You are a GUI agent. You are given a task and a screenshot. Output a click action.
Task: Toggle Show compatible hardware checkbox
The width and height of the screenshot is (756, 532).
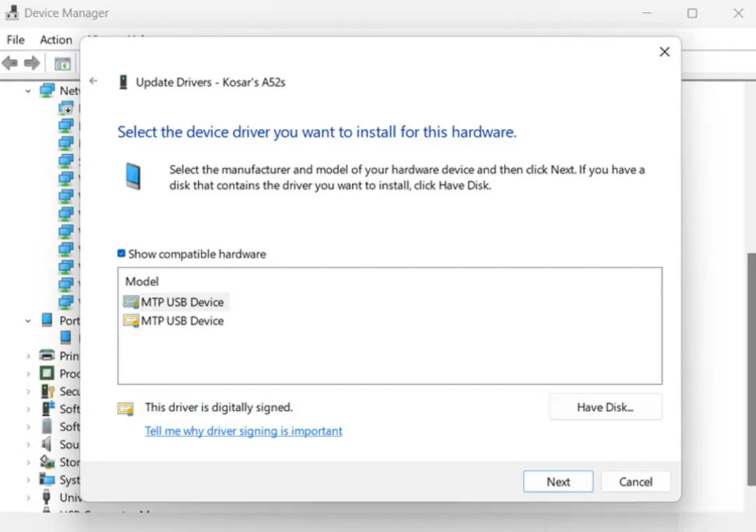(x=122, y=253)
